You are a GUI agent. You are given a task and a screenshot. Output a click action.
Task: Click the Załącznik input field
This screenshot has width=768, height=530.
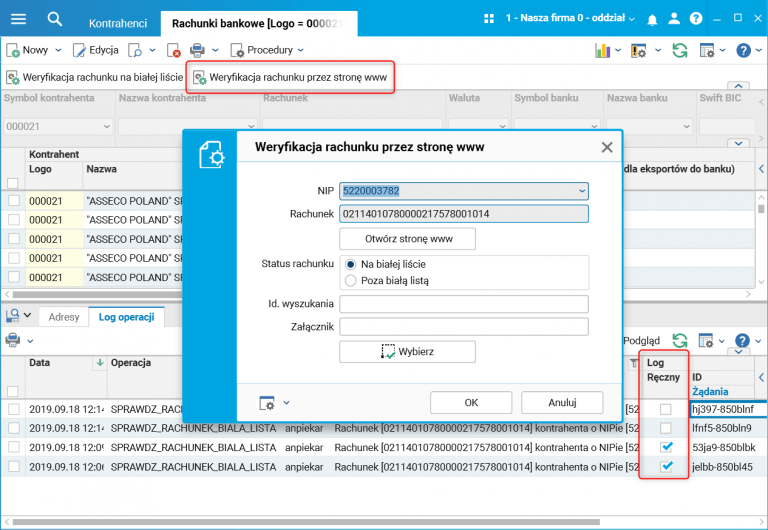(464, 327)
